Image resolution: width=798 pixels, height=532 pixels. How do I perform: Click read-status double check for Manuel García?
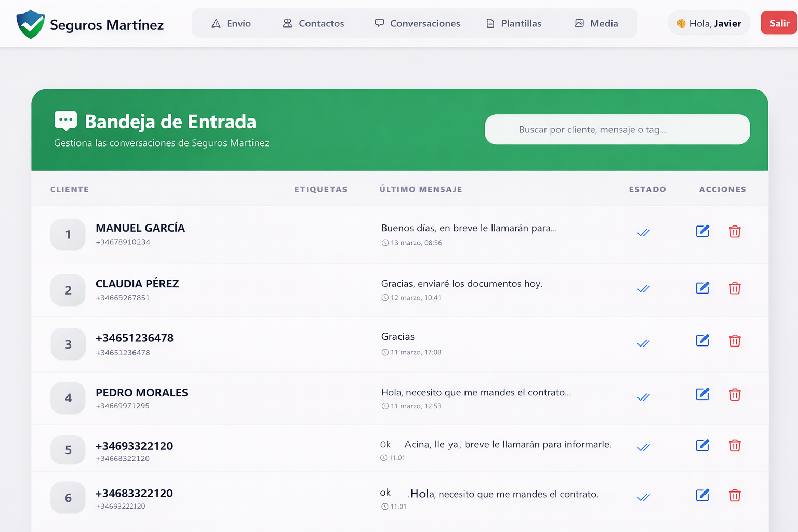[x=643, y=233]
